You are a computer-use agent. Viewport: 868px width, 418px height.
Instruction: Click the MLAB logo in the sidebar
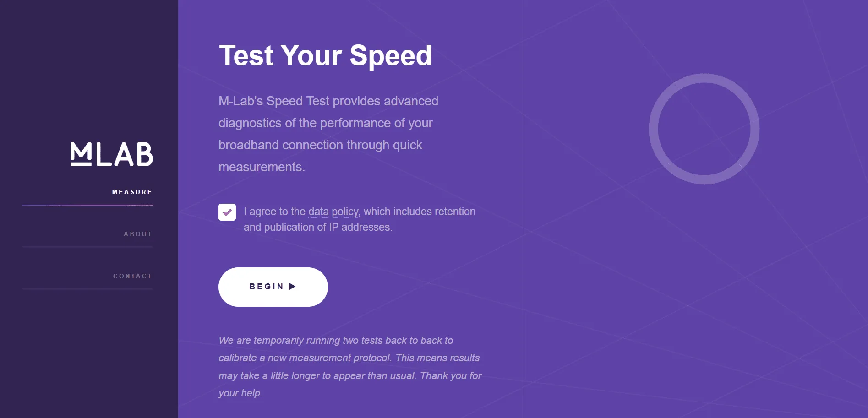[111, 154]
